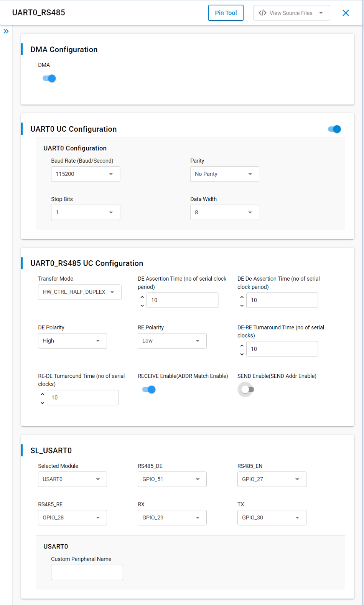Decrement DE Assertion Time with down arrow

coord(142,306)
